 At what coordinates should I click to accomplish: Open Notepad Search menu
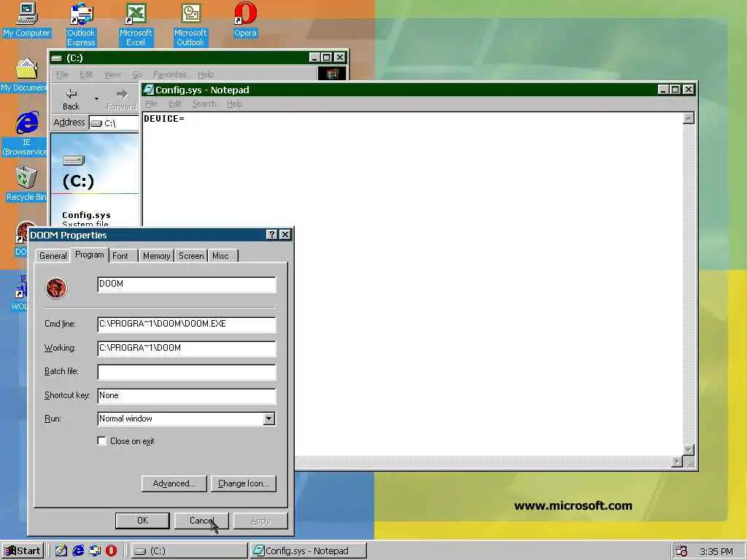(x=204, y=104)
